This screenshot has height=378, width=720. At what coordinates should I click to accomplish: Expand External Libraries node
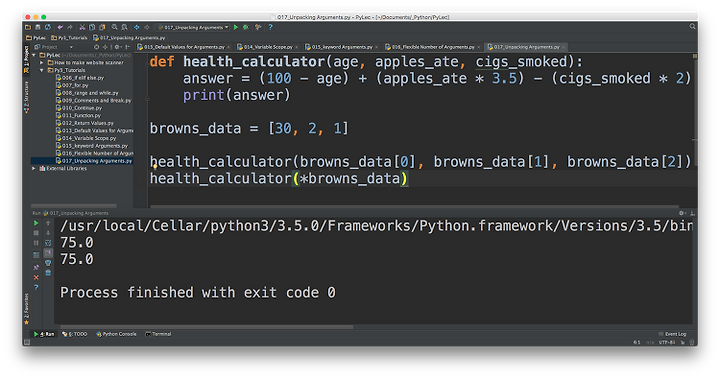click(x=34, y=169)
